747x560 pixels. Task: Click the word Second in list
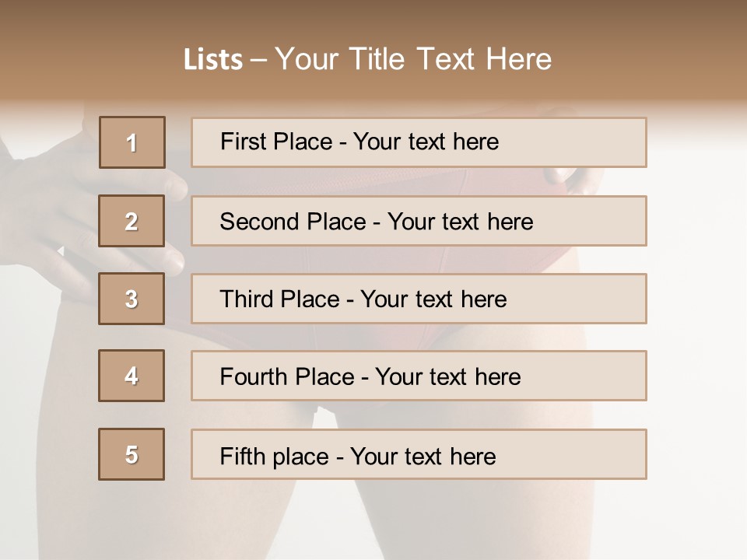(x=259, y=222)
